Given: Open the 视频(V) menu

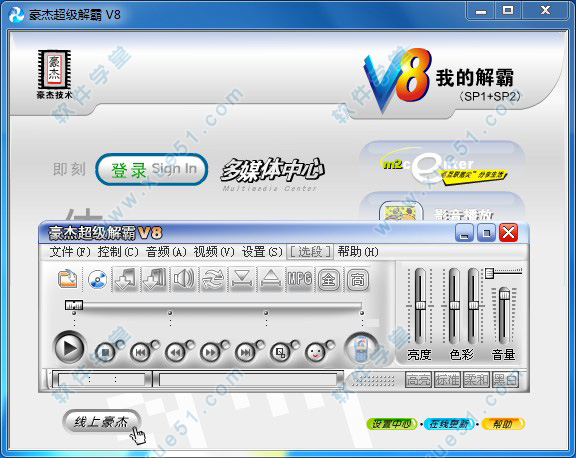Looking at the screenshot, I should (214, 252).
